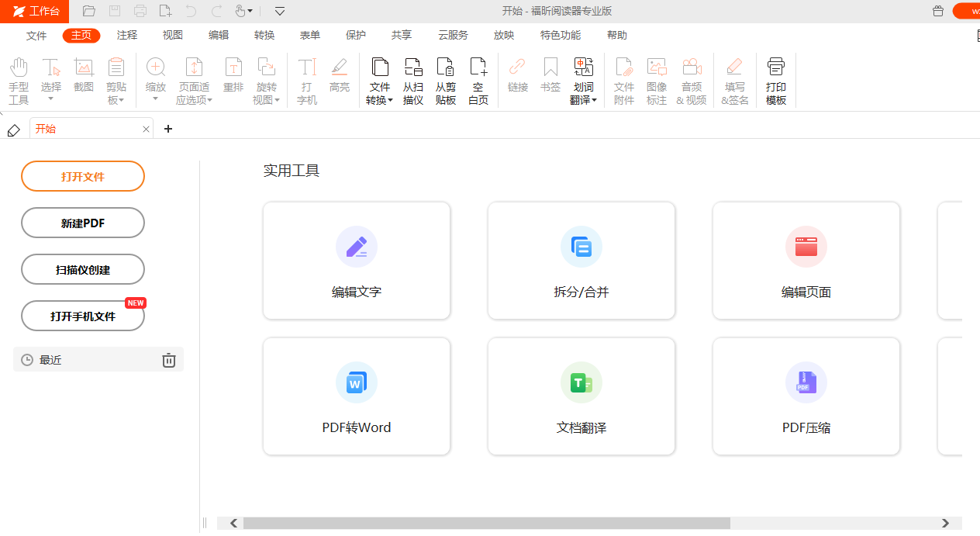Open the PDF压缩 compression tool
The width and height of the screenshot is (980, 536).
coord(806,396)
